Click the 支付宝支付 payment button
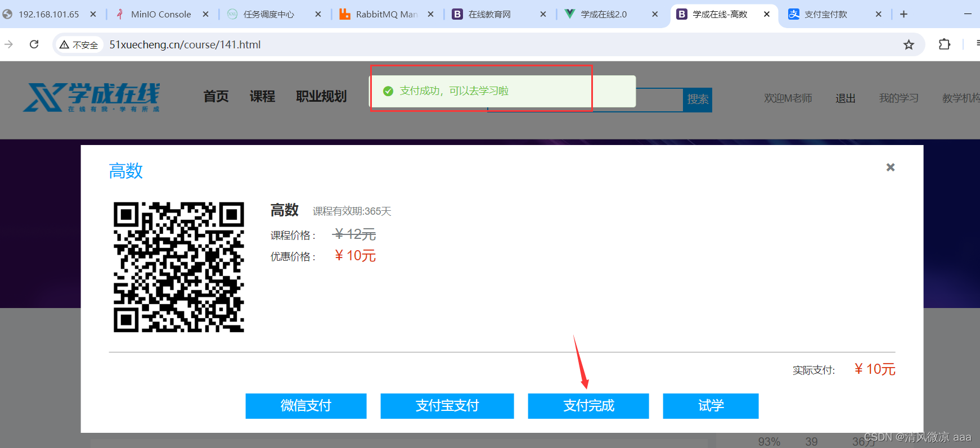The height and width of the screenshot is (448, 980). pos(447,406)
